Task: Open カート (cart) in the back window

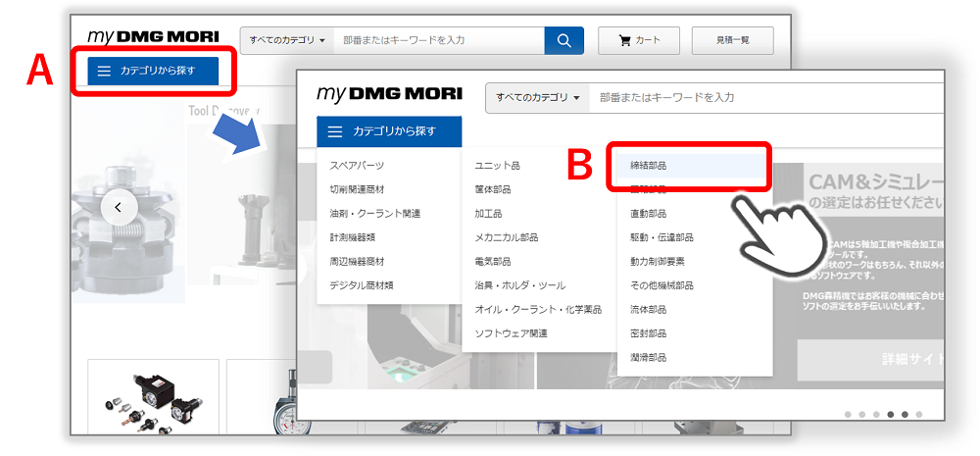Action: (x=638, y=40)
